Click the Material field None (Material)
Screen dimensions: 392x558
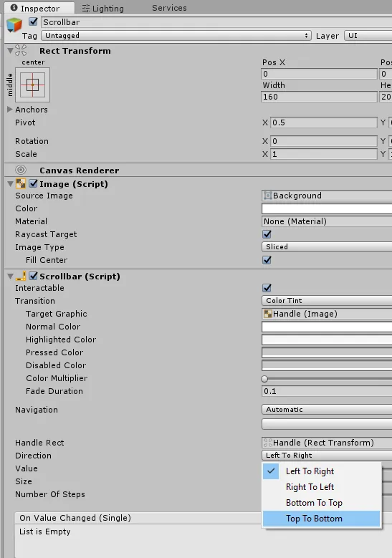[327, 221]
